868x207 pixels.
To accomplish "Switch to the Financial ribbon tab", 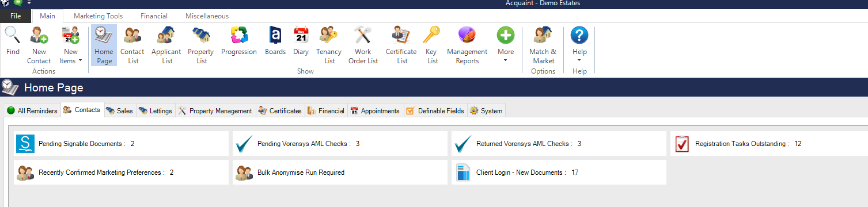I will 154,16.
